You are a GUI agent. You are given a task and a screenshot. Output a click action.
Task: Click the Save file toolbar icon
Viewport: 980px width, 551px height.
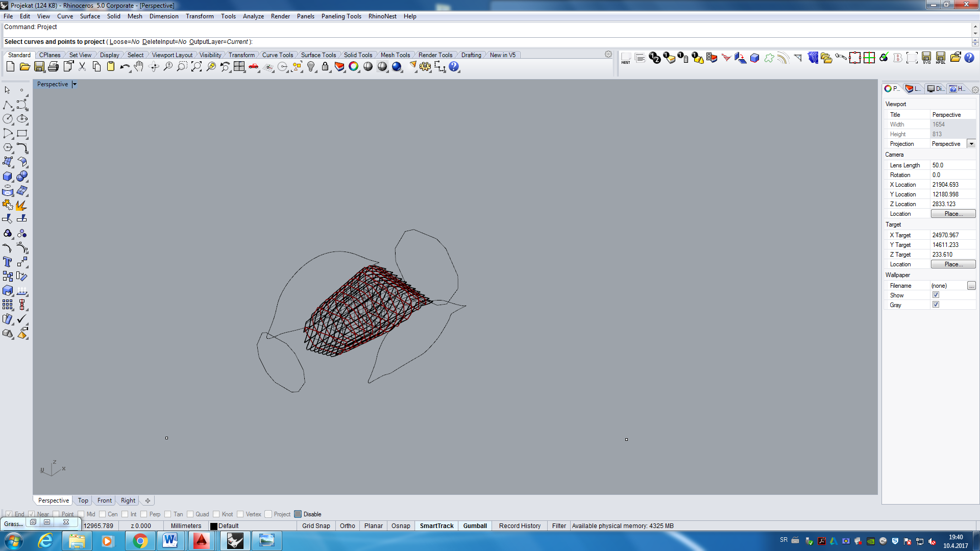(x=39, y=67)
